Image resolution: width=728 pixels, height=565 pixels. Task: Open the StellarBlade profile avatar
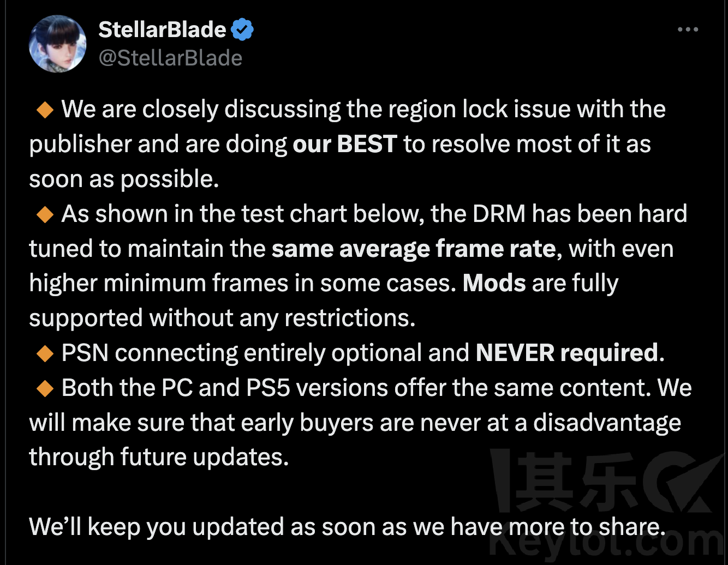(57, 44)
